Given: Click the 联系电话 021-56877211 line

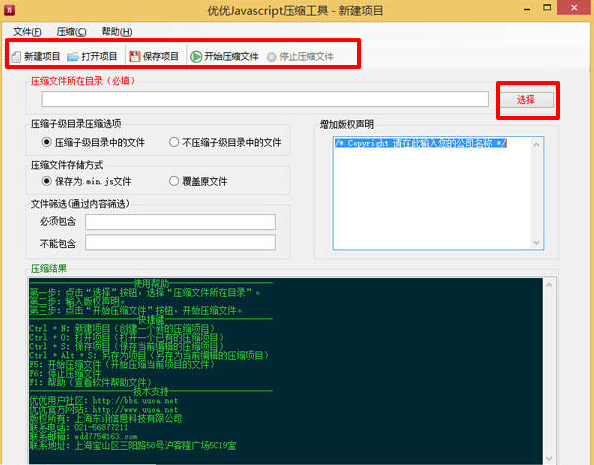Looking at the screenshot, I should coord(79,427).
